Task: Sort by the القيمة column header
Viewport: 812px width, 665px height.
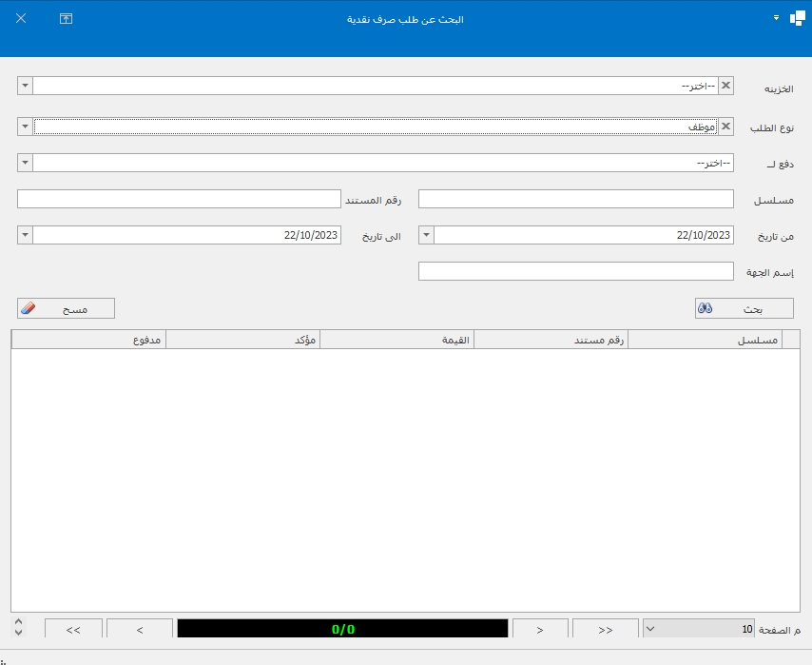Action: (396, 340)
